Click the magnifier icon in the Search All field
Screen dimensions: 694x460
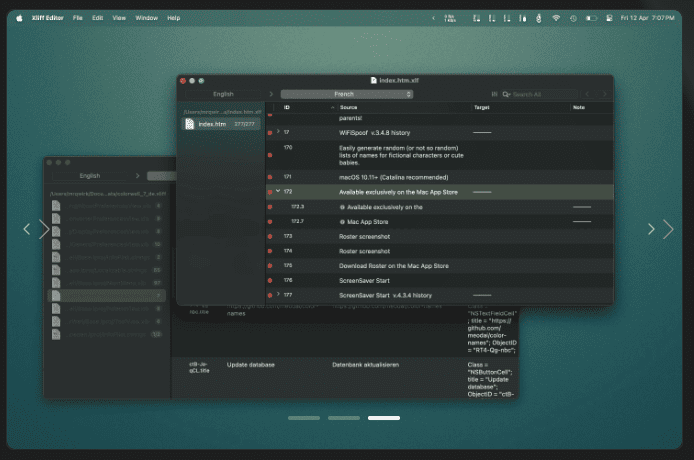[x=506, y=94]
